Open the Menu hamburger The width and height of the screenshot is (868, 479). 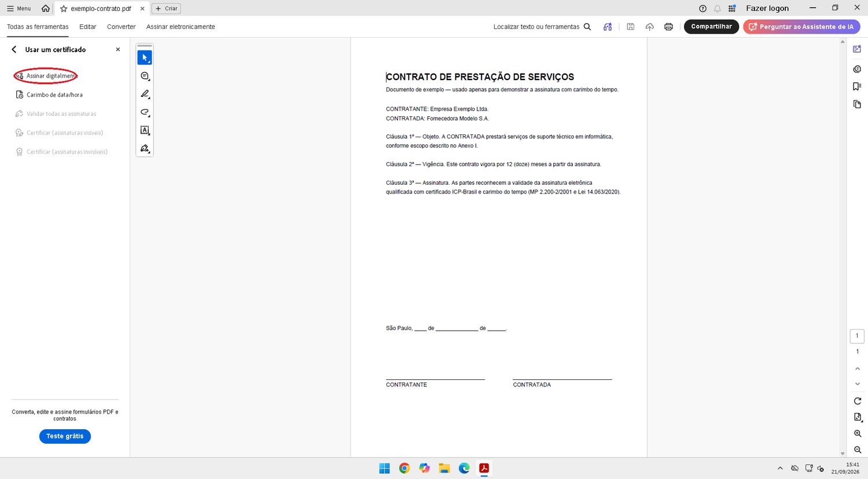point(19,9)
